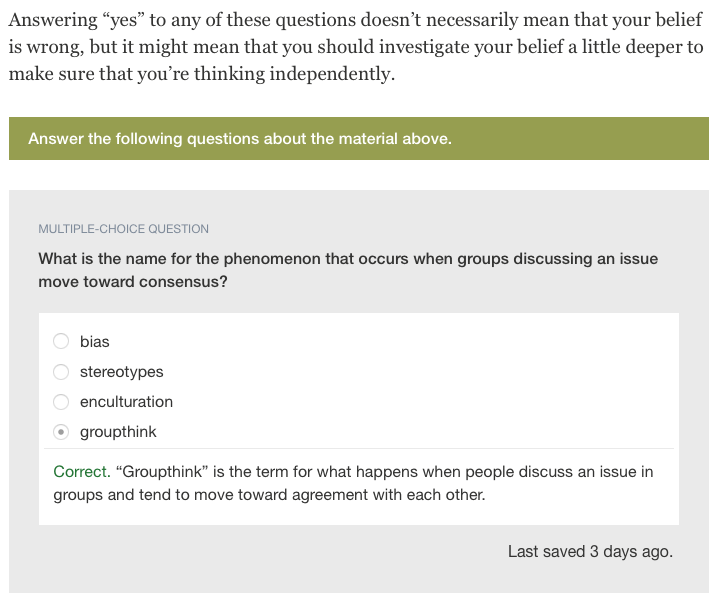This screenshot has height=595, width=718.
Task: Choose the 'stereotypes' radio option
Action: (x=61, y=371)
